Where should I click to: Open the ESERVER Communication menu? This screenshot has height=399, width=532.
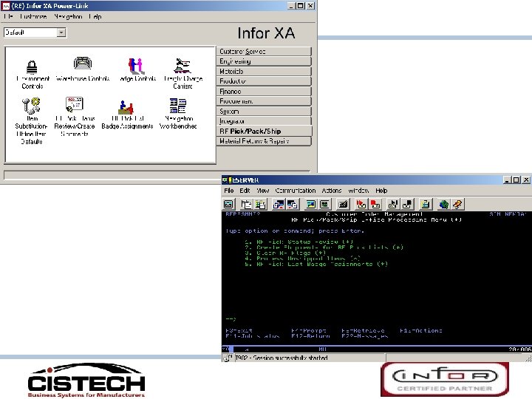coord(295,191)
